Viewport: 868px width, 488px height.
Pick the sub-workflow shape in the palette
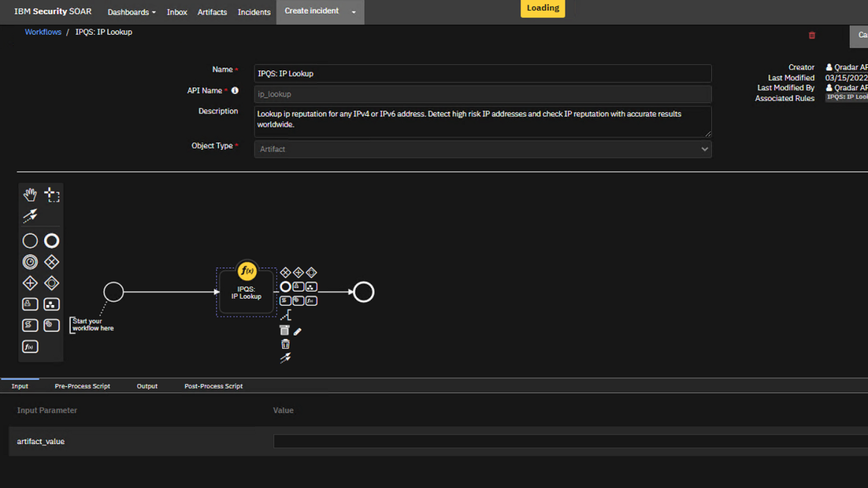coord(52,304)
